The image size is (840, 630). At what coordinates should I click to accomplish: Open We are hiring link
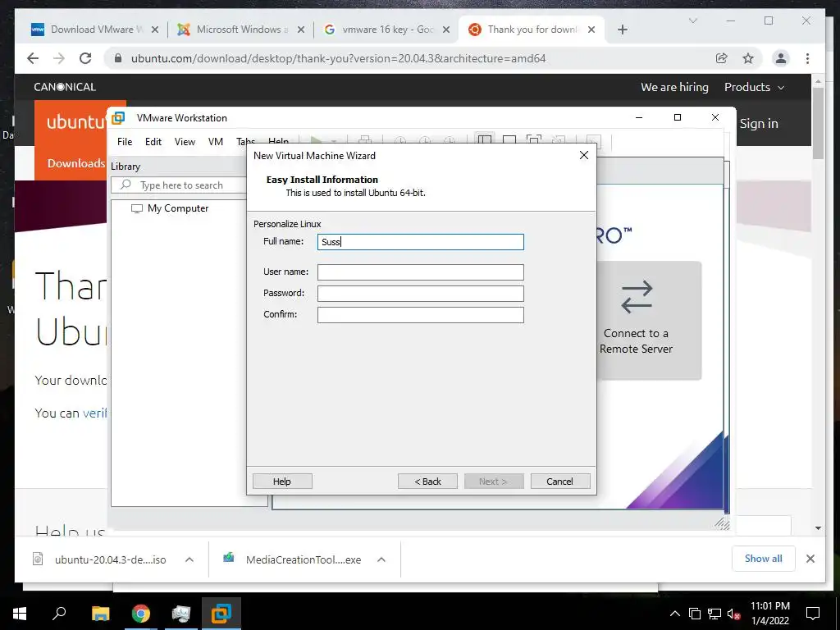click(674, 87)
